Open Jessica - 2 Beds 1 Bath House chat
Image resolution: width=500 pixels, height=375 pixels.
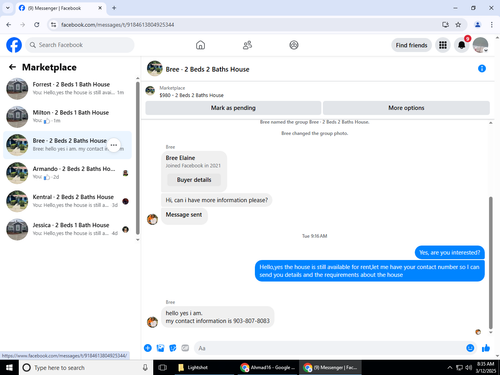(68, 229)
